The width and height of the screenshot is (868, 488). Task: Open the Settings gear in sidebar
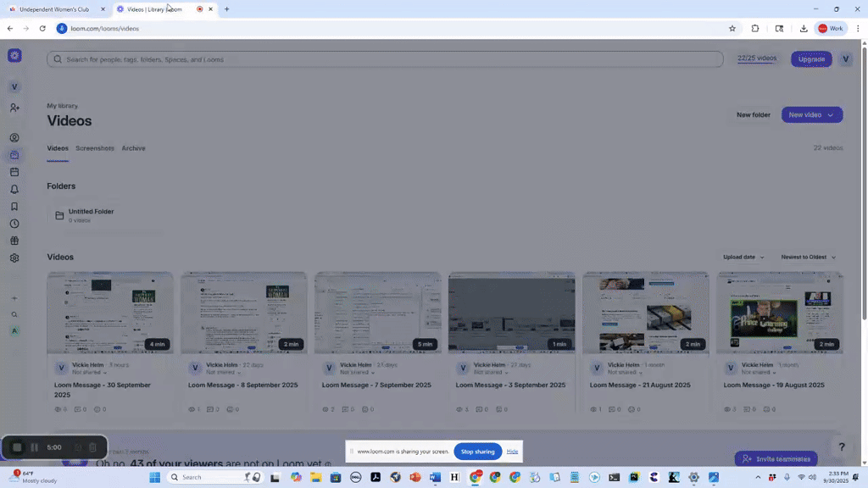coord(14,258)
